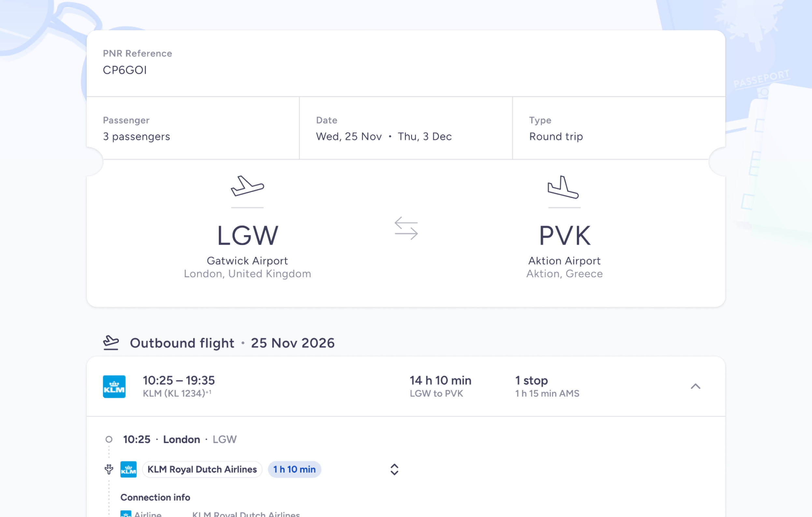Click the KLM Royal Dutch Airlines chip
The image size is (812, 517).
pos(202,469)
